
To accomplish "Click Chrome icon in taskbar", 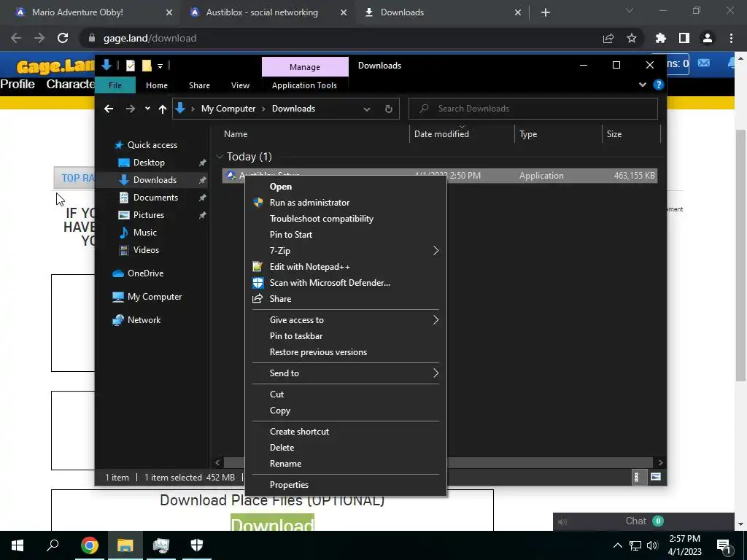I will (89, 545).
